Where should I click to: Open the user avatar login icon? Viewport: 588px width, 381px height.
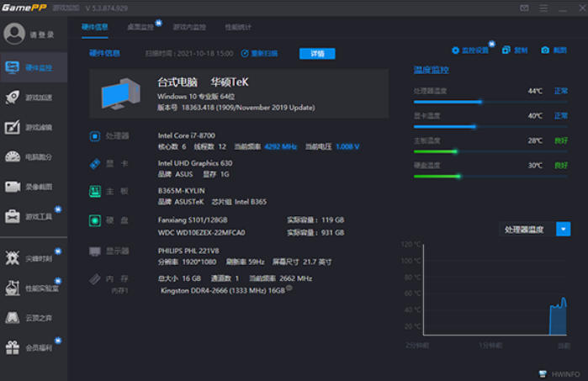pos(14,34)
